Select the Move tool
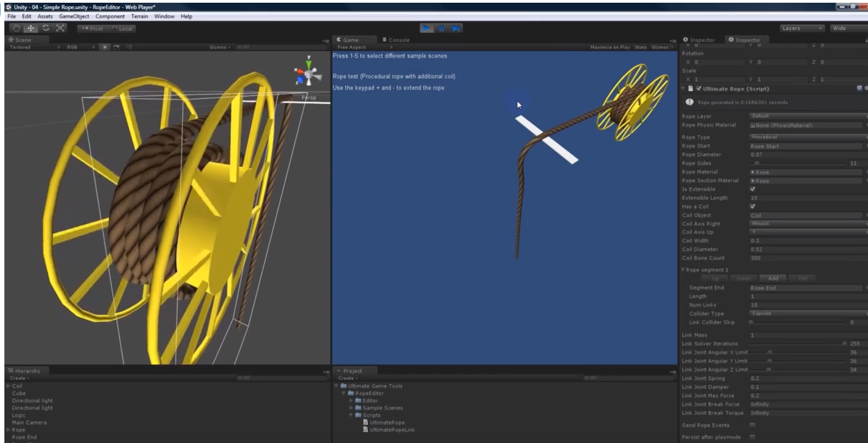The height and width of the screenshot is (443, 868). tap(31, 28)
